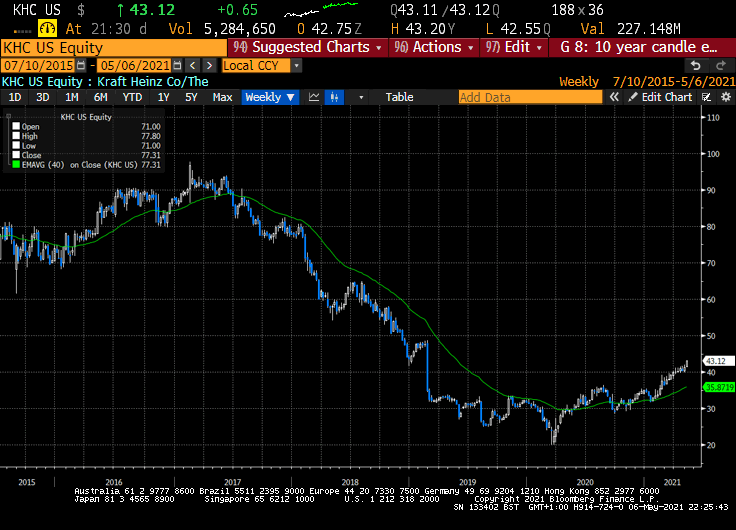Click the 2018 label on time axis
Viewport: 736px width, 530px height.
pyautogui.click(x=350, y=482)
